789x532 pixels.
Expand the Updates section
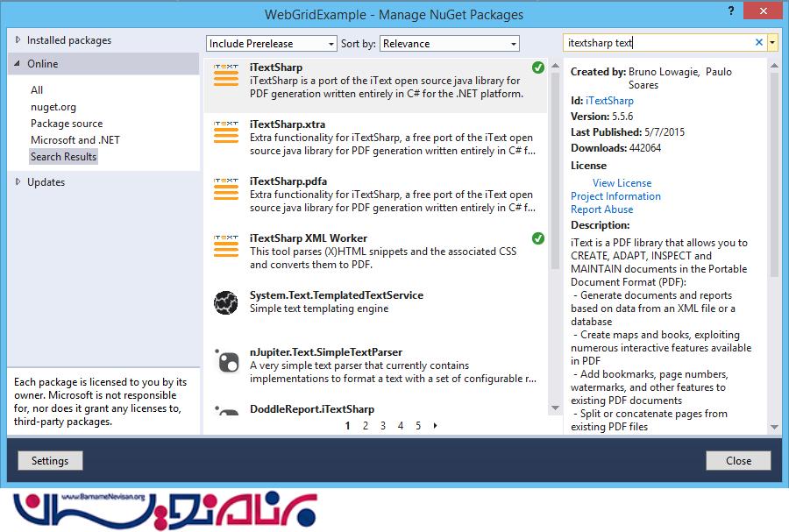[x=18, y=182]
